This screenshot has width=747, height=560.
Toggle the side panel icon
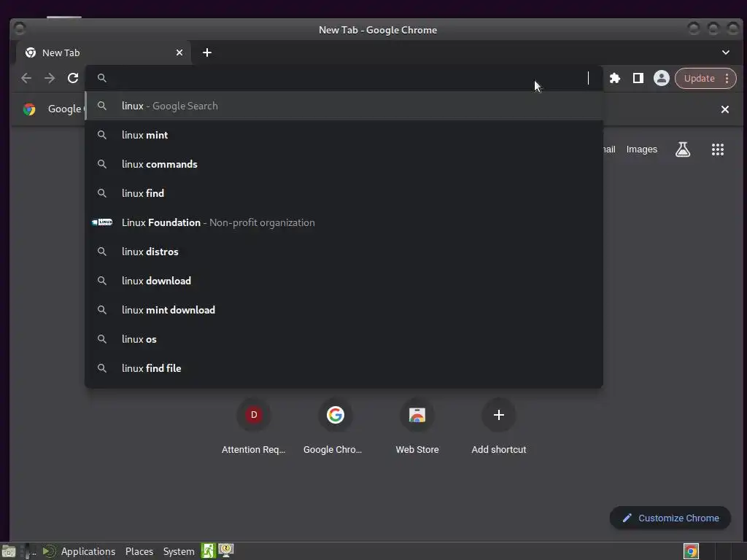(638, 78)
